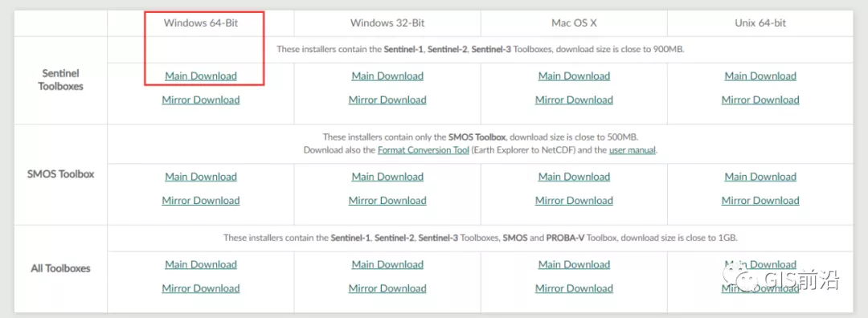Screen dimensions: 868x318
Task: Click the 1GB all toolboxes description text
Action: [481, 238]
